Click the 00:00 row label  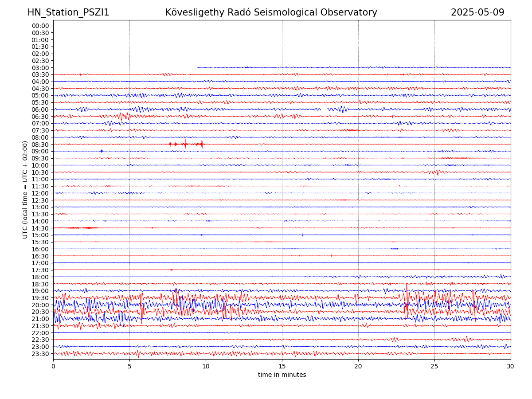tap(40, 26)
